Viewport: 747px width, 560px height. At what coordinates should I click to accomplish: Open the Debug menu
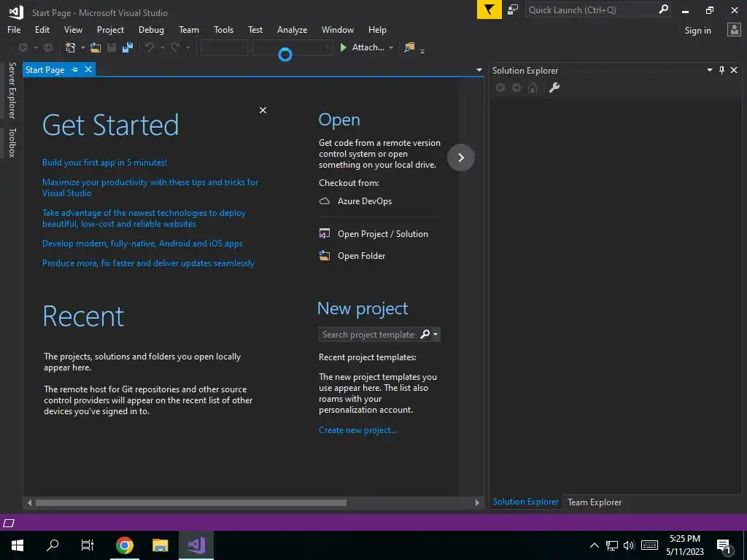(x=151, y=29)
